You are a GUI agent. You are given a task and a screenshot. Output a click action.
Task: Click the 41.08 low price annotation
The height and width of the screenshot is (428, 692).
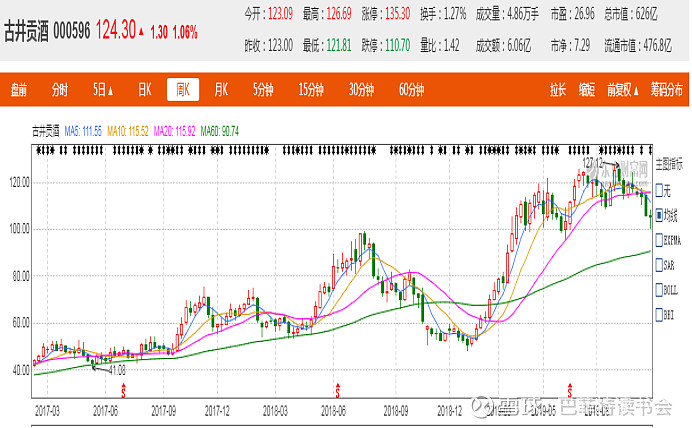[117, 370]
